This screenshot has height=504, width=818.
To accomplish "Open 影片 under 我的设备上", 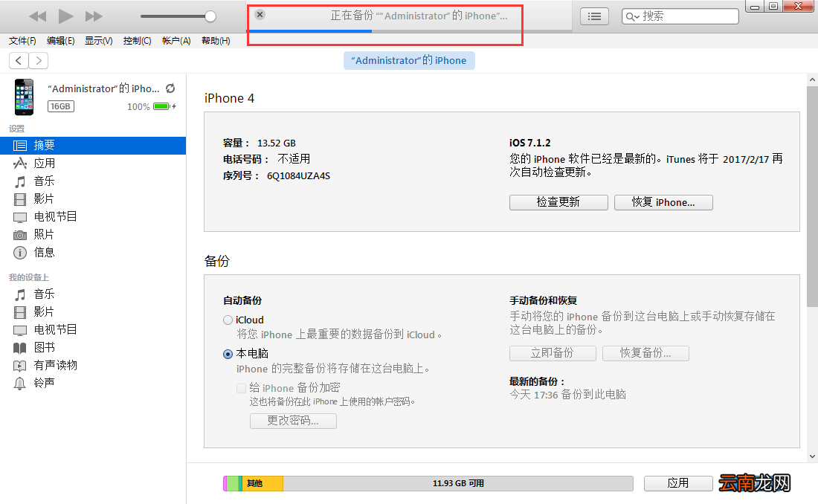I will tap(93, 312).
